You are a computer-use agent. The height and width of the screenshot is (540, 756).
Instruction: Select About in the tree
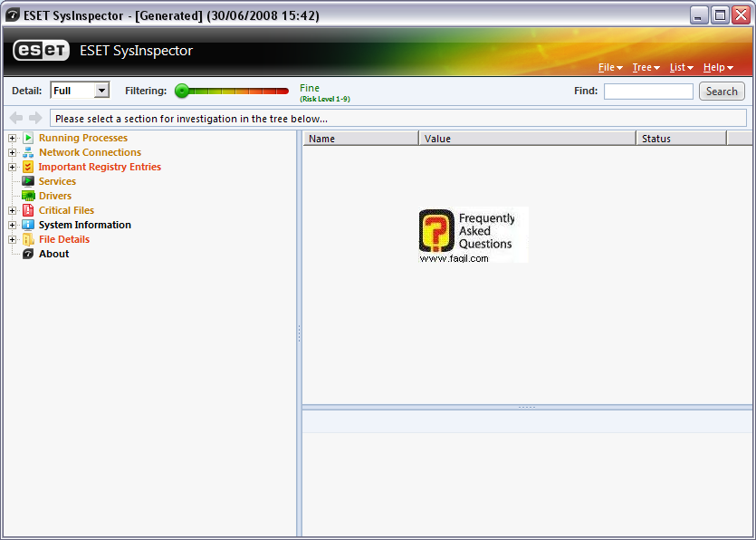53,254
